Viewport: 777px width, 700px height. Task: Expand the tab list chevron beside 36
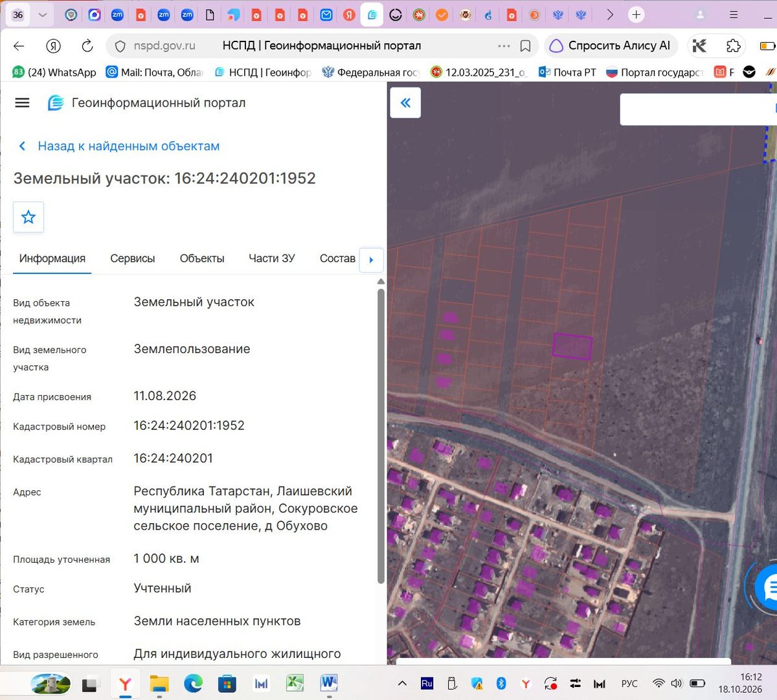(x=43, y=14)
